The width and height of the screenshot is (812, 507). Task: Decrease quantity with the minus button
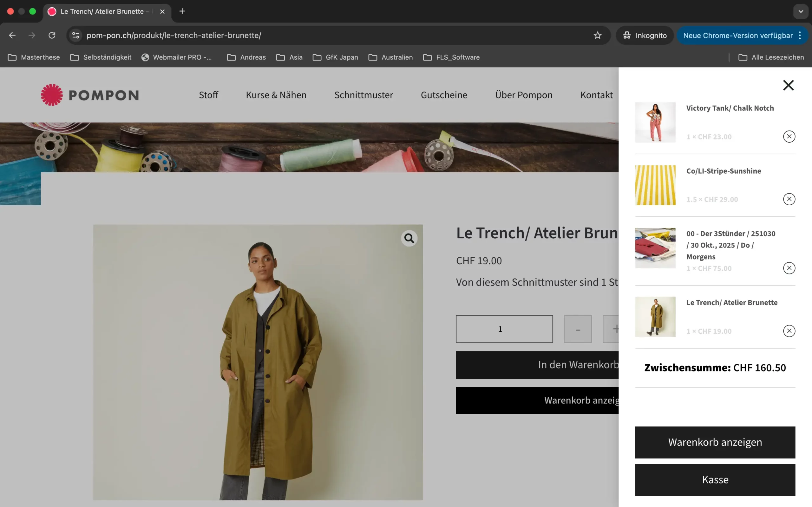tap(578, 329)
